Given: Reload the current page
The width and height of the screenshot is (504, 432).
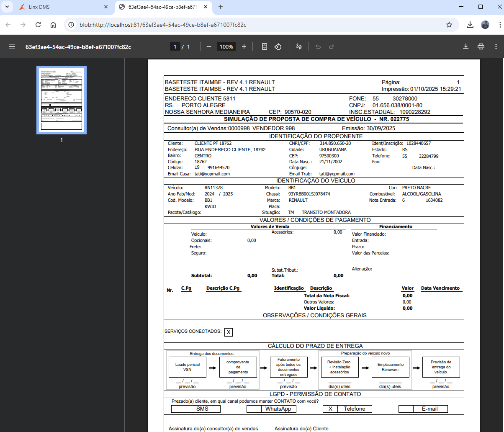Looking at the screenshot, I should pyautogui.click(x=38, y=25).
